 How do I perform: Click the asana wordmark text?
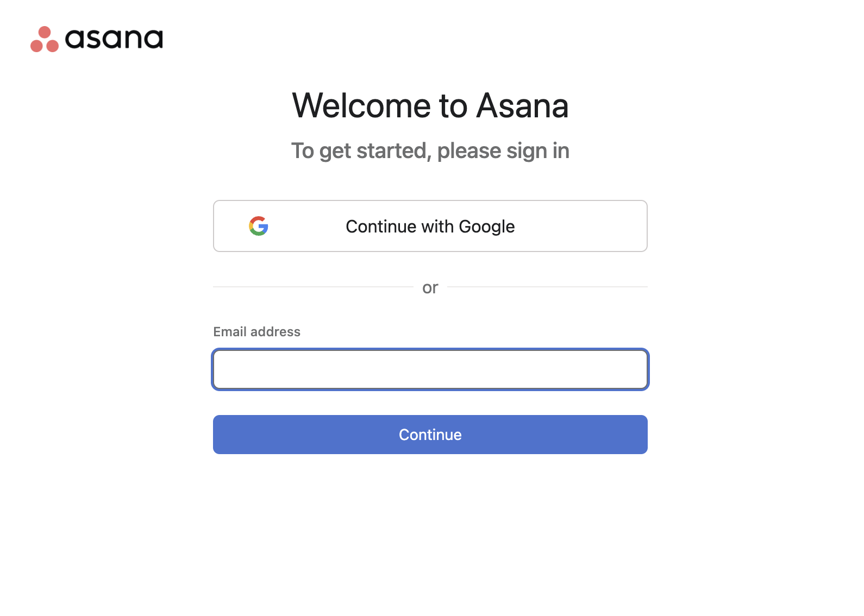pyautogui.click(x=114, y=39)
